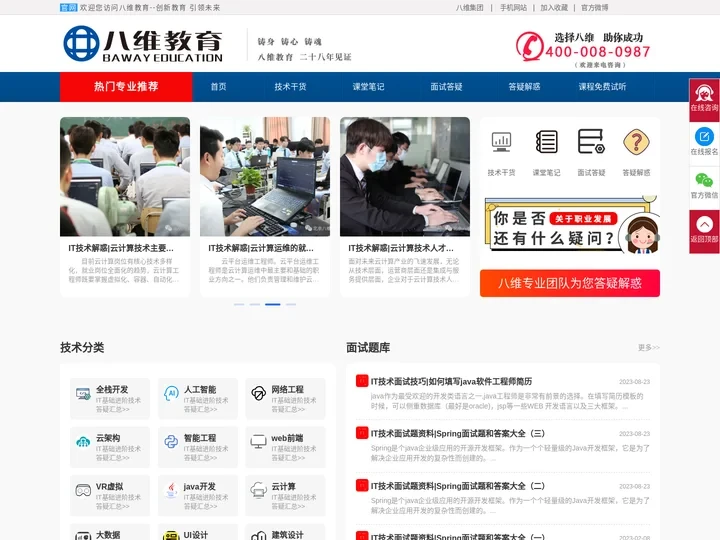Click 你是否还有什么疑问 banner image
The width and height of the screenshot is (720, 540).
(x=572, y=226)
